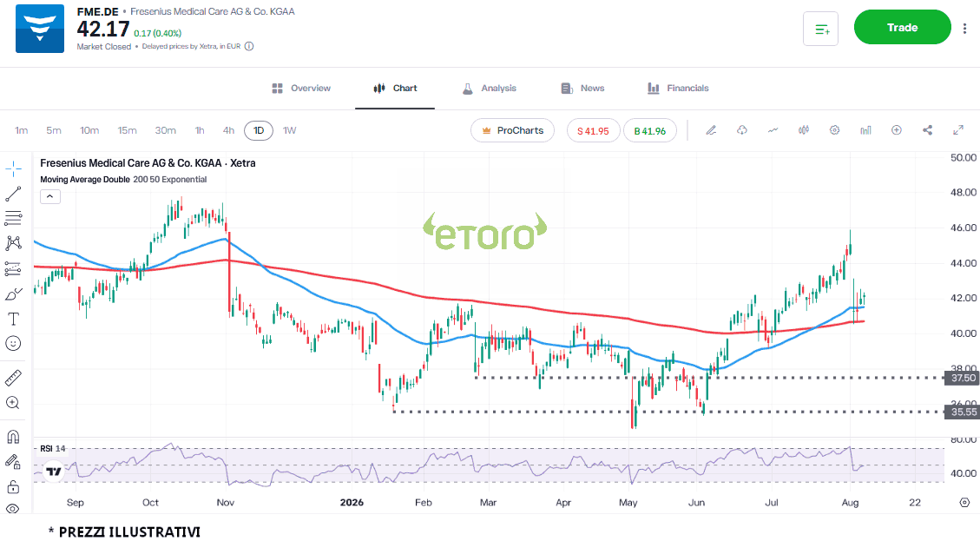Screen dimensions: 980x541
Task: Click the RSI 14 indicator label
Action: [x=52, y=448]
